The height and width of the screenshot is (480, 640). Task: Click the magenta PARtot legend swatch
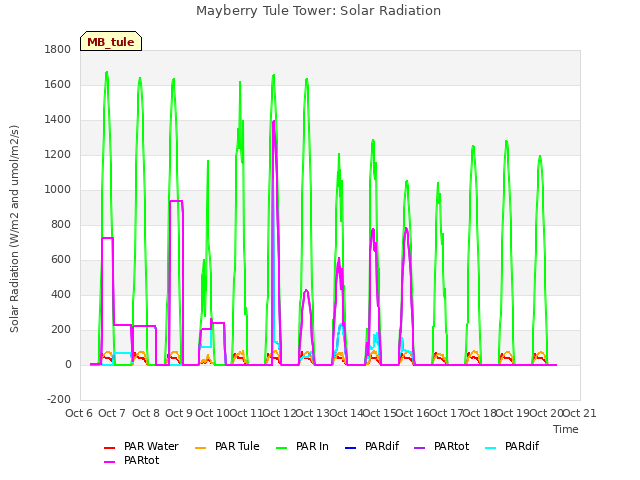coord(110,462)
